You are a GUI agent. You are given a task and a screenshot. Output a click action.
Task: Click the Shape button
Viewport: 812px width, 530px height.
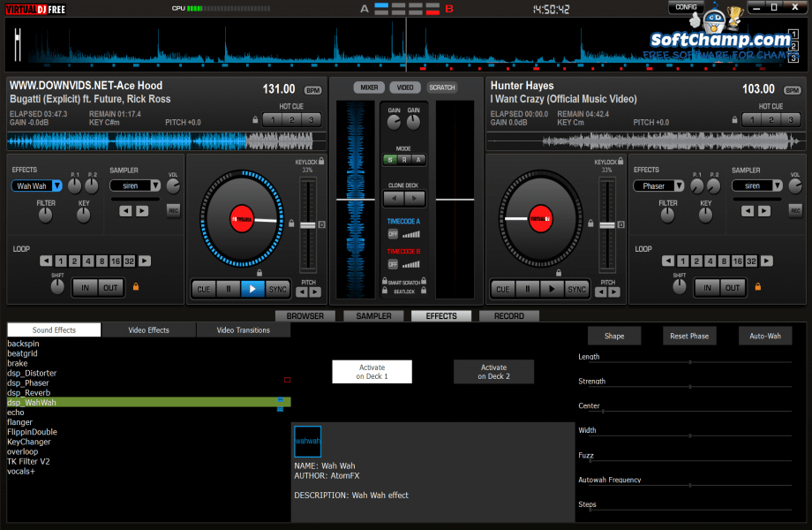(x=614, y=336)
